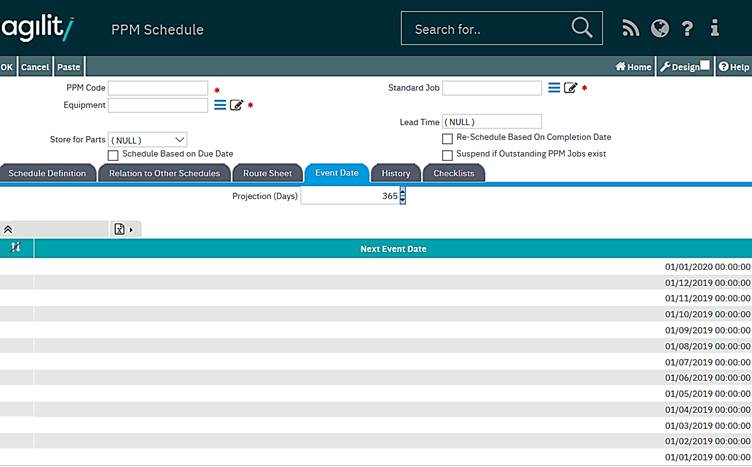Open the Equipment list lookup icon
The image size is (752, 467).
(x=220, y=105)
